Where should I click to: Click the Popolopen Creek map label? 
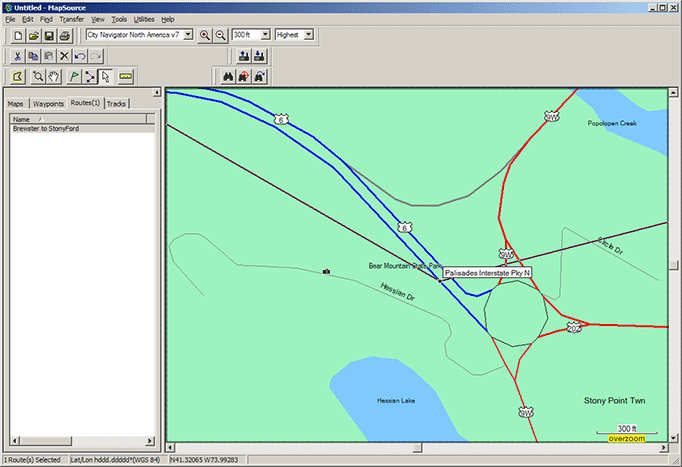612,123
